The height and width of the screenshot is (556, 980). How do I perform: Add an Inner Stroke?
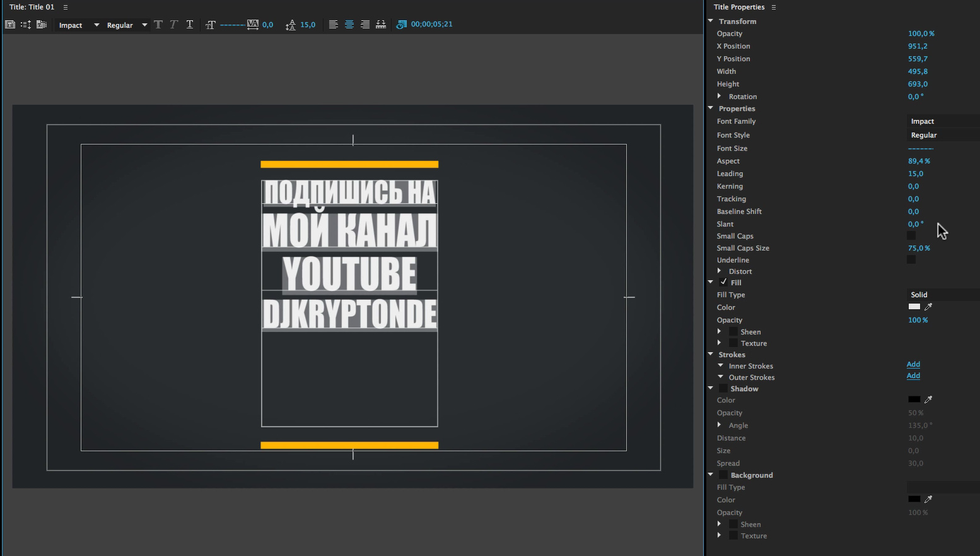pyautogui.click(x=913, y=364)
